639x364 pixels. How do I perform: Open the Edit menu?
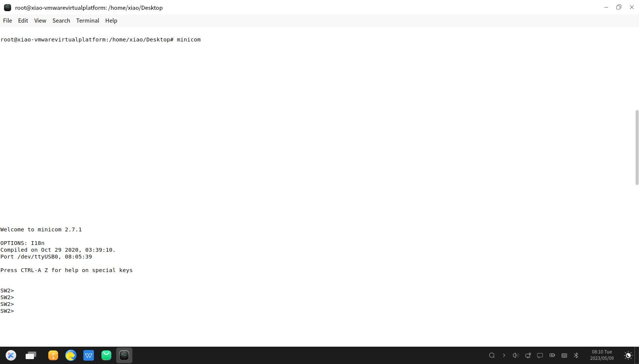tap(23, 21)
